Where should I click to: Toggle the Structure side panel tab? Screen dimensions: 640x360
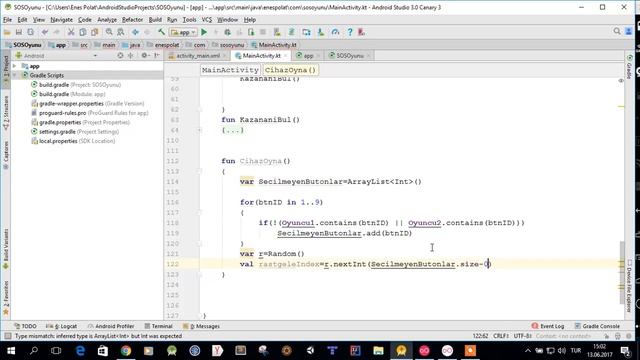pyautogui.click(x=6, y=113)
